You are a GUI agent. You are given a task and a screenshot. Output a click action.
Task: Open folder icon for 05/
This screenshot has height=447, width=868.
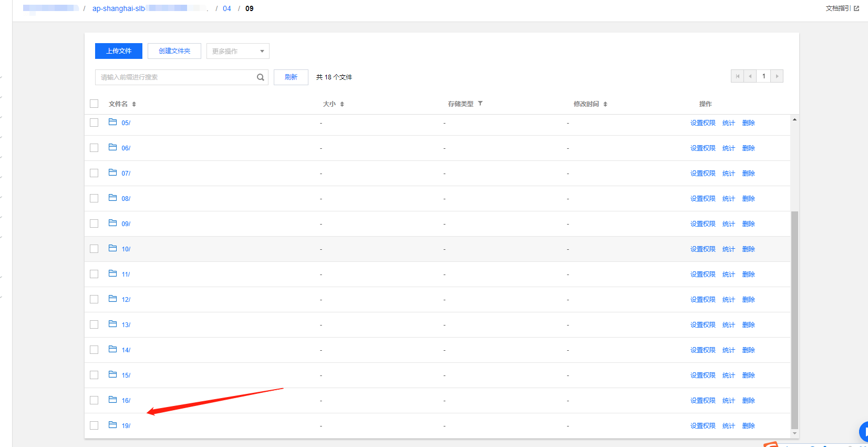(112, 122)
